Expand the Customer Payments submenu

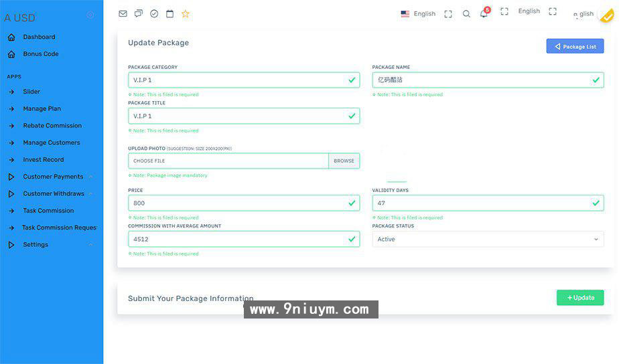(53, 177)
